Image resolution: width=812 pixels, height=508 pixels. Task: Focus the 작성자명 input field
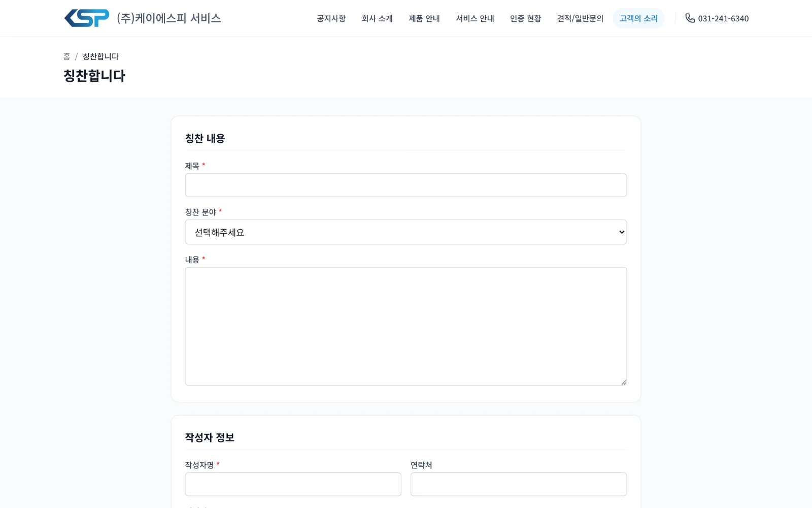pos(293,484)
